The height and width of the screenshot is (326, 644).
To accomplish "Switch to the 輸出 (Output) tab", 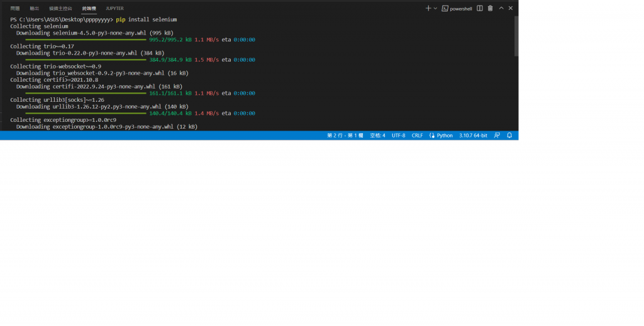I will [x=35, y=9].
